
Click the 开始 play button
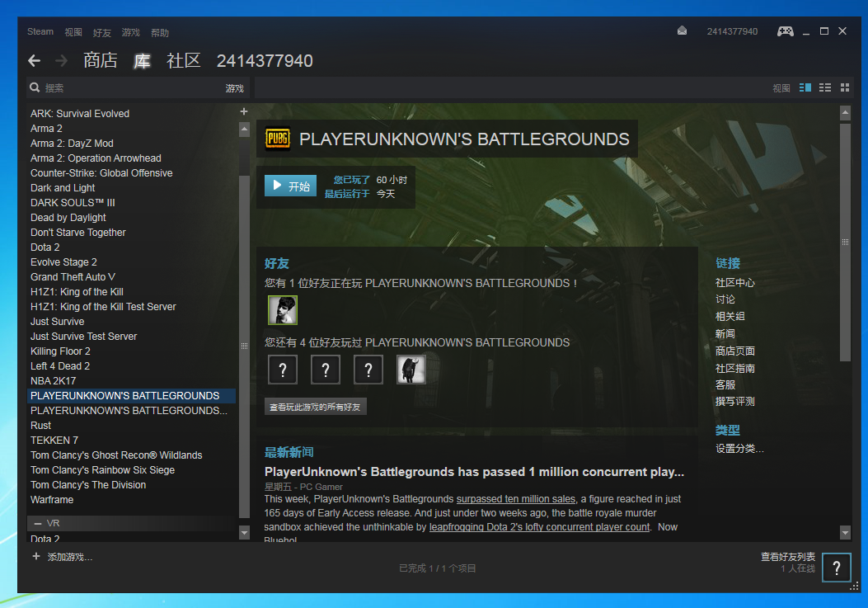(x=291, y=186)
